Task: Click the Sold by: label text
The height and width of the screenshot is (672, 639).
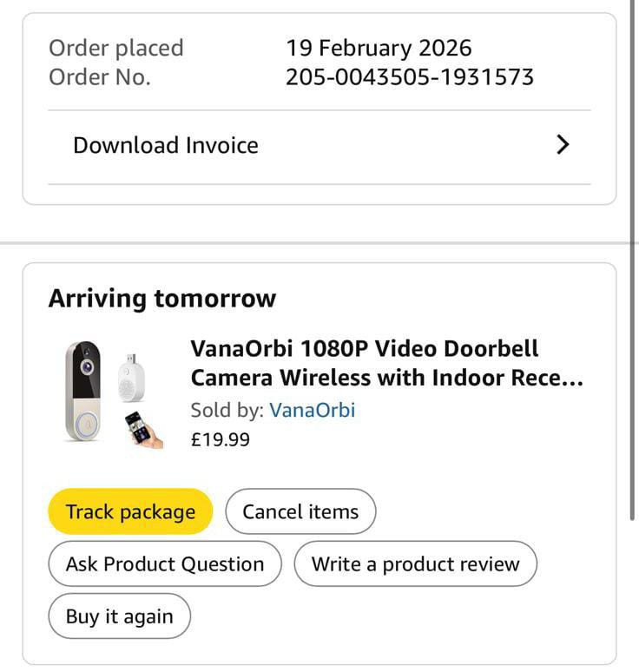Action: coord(227,410)
